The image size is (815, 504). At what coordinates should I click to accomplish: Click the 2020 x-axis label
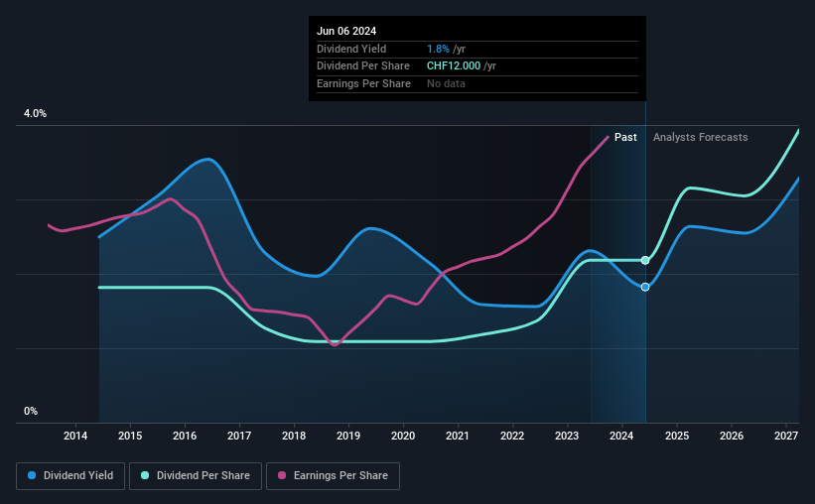coord(403,436)
